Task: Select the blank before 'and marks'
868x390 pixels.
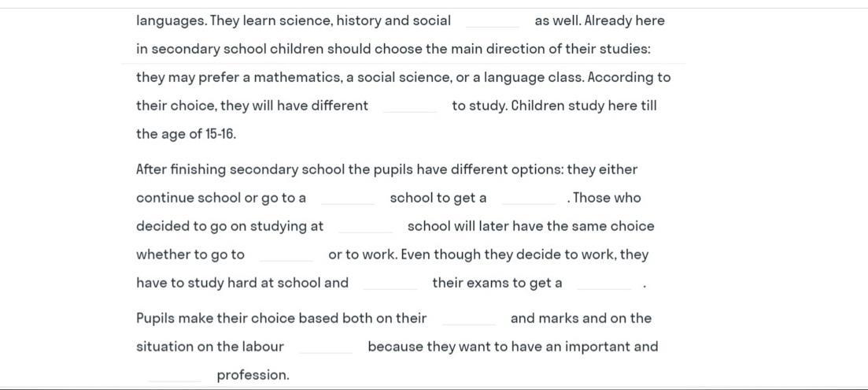Action: pos(469,318)
